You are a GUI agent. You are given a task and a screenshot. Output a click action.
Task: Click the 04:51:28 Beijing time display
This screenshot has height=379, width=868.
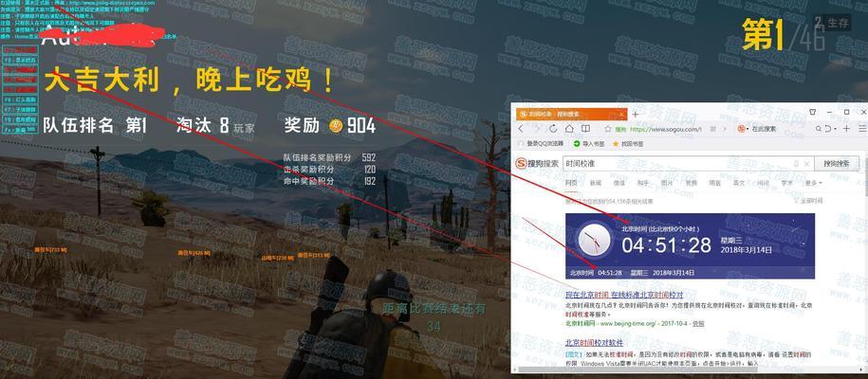coord(666,244)
